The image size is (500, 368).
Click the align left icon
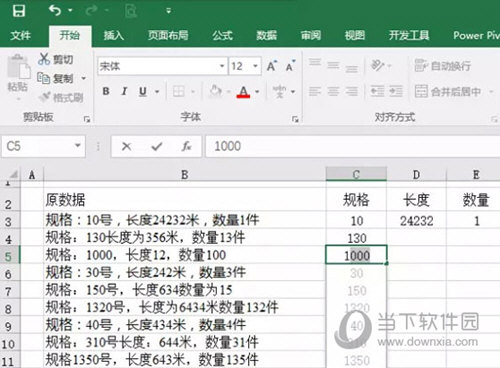click(314, 91)
